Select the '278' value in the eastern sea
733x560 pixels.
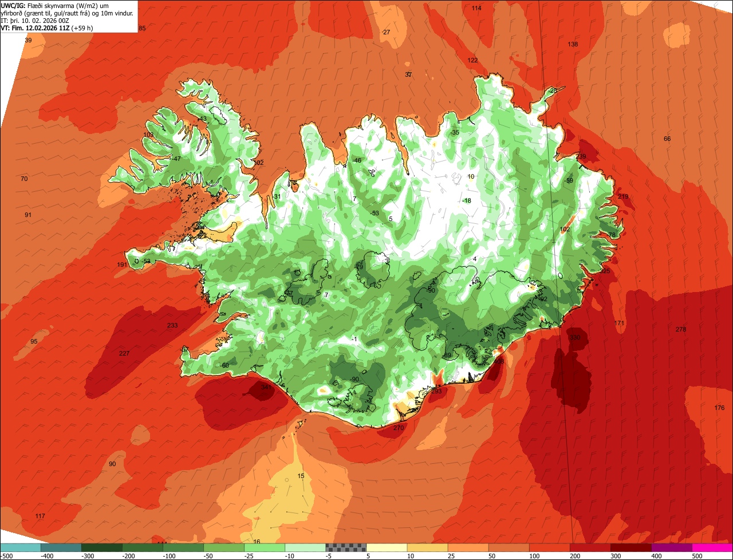[x=681, y=329]
